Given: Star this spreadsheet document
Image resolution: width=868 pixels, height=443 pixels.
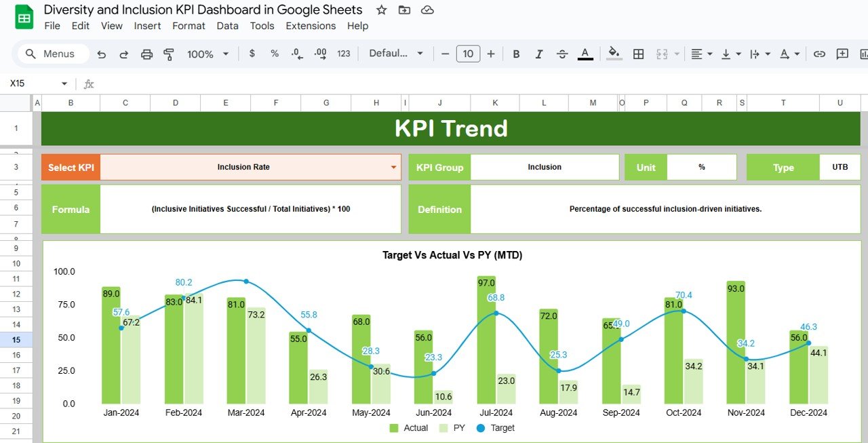Looking at the screenshot, I should 382,9.
